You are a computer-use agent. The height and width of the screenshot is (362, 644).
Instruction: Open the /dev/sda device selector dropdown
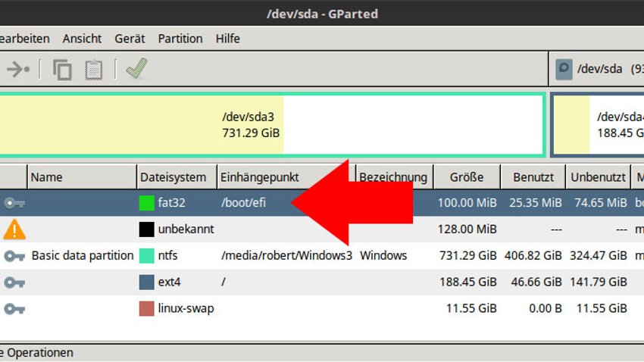pos(598,69)
